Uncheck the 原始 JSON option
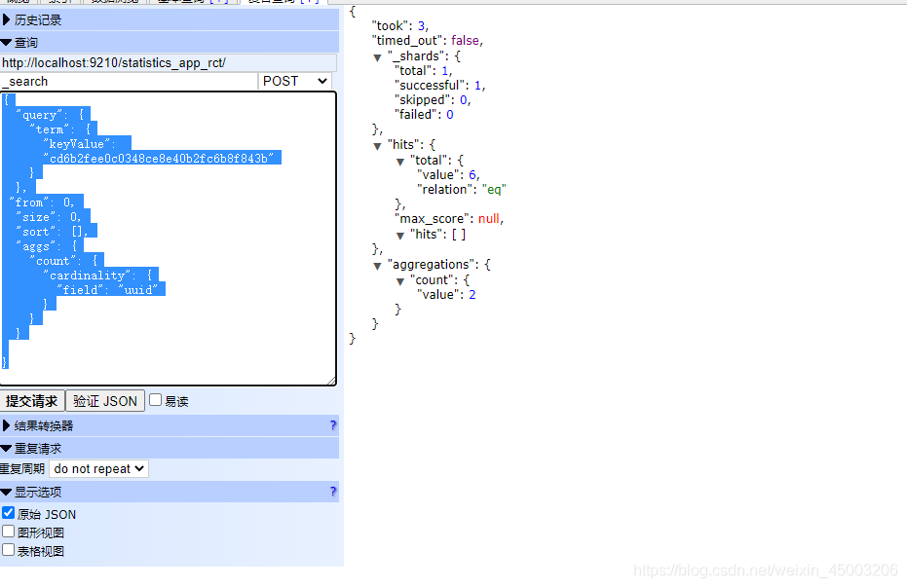The width and height of the screenshot is (907, 588). [8, 513]
